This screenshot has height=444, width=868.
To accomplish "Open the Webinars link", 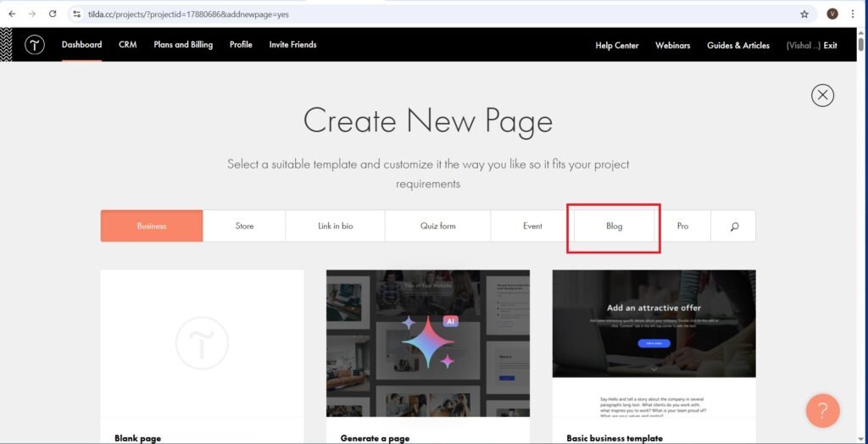I will [672, 46].
